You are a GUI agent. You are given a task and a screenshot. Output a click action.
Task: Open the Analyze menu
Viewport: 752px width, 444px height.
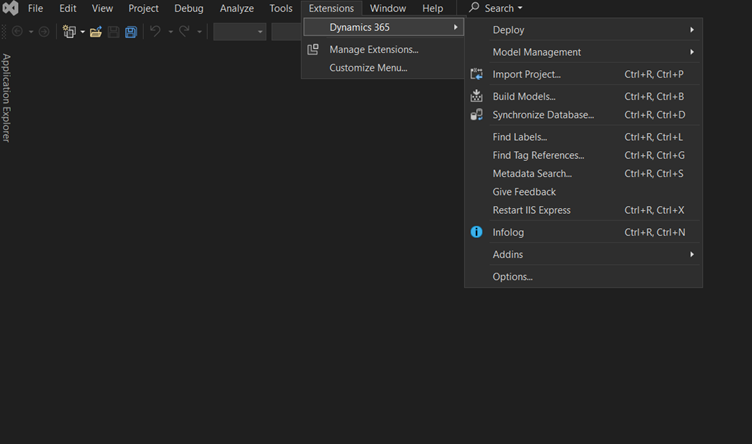click(x=236, y=9)
